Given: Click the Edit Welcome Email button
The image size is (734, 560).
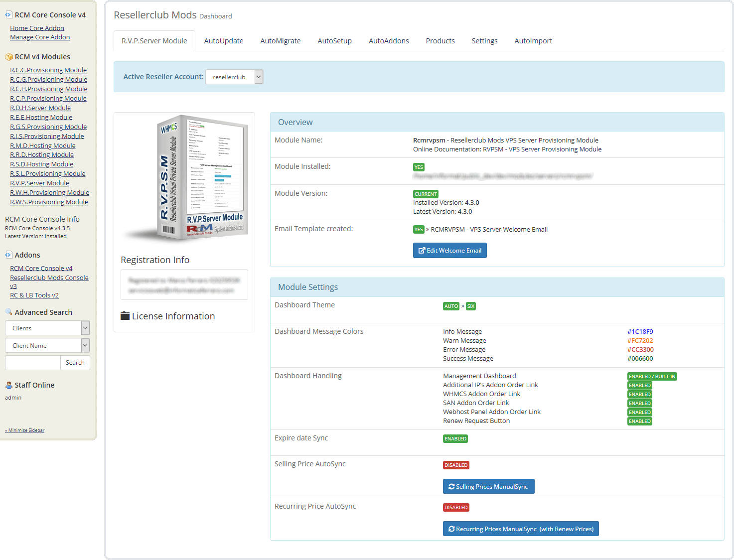Looking at the screenshot, I should click(450, 250).
